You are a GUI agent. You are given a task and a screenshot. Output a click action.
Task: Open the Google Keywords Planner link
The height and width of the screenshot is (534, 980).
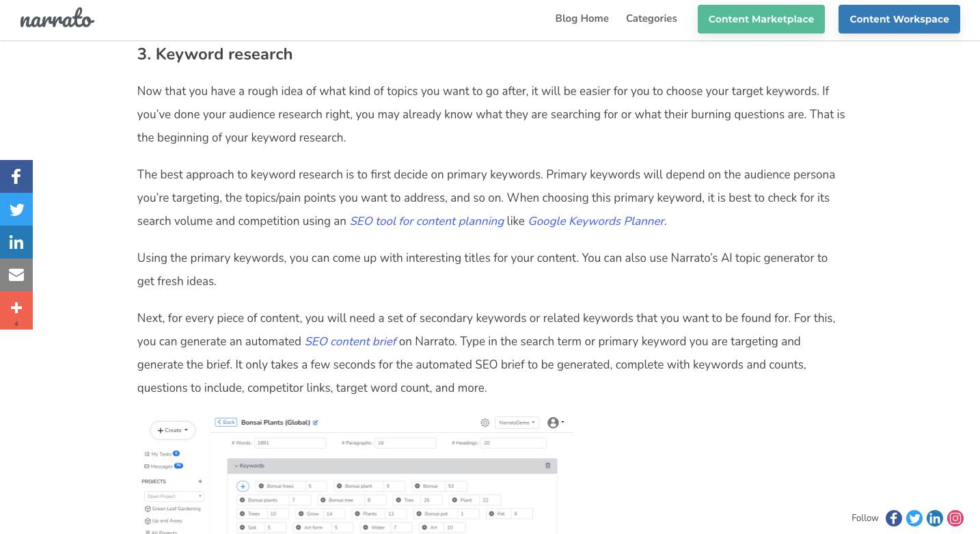point(597,221)
